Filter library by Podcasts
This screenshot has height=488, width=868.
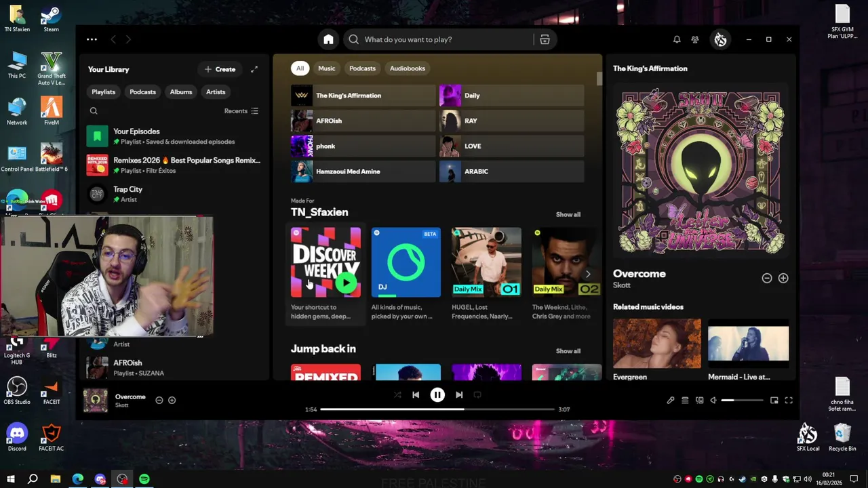pos(142,91)
